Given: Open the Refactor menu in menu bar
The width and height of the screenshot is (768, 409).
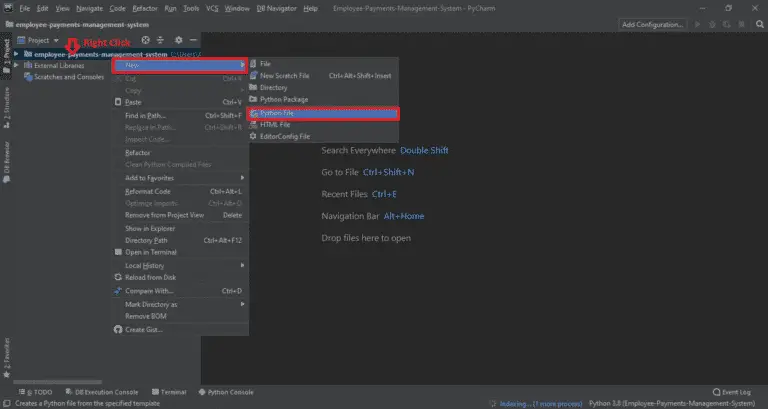Looking at the screenshot, I should pos(145,8).
